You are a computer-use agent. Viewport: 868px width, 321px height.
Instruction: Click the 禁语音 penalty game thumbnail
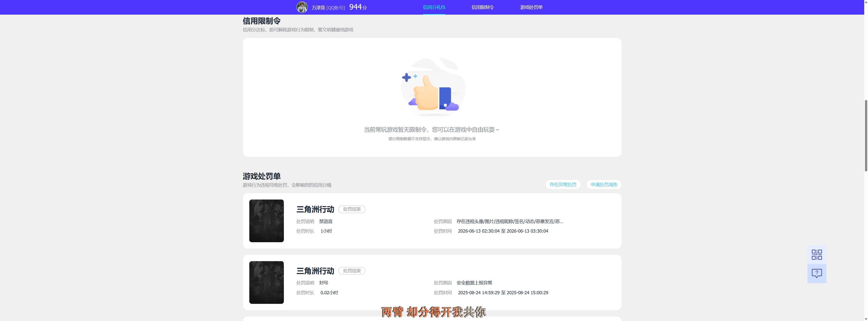click(266, 221)
